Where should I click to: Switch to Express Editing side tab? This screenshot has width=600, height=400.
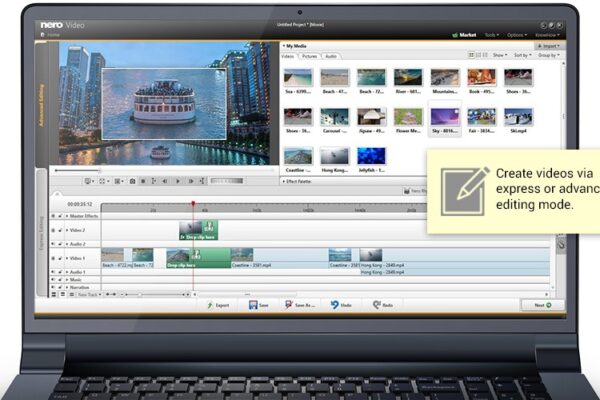coord(41,233)
